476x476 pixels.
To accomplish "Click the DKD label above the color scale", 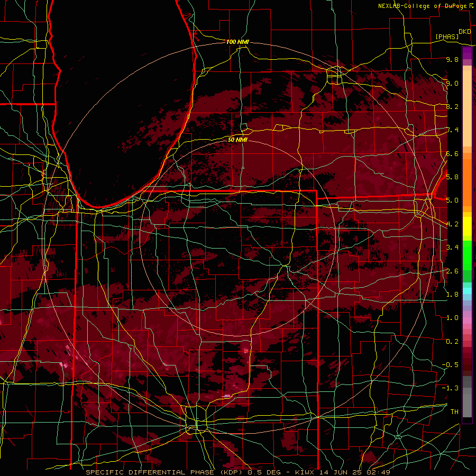I will pos(464,32).
